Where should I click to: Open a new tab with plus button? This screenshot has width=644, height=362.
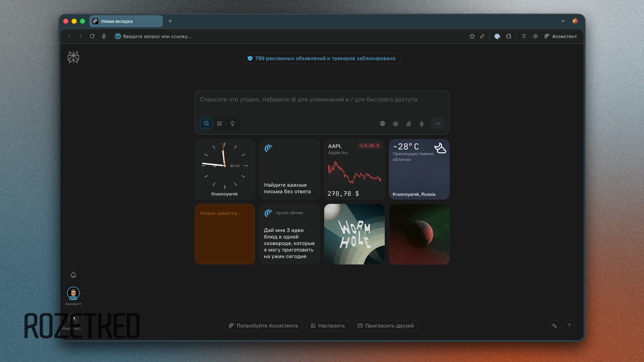[x=170, y=21]
